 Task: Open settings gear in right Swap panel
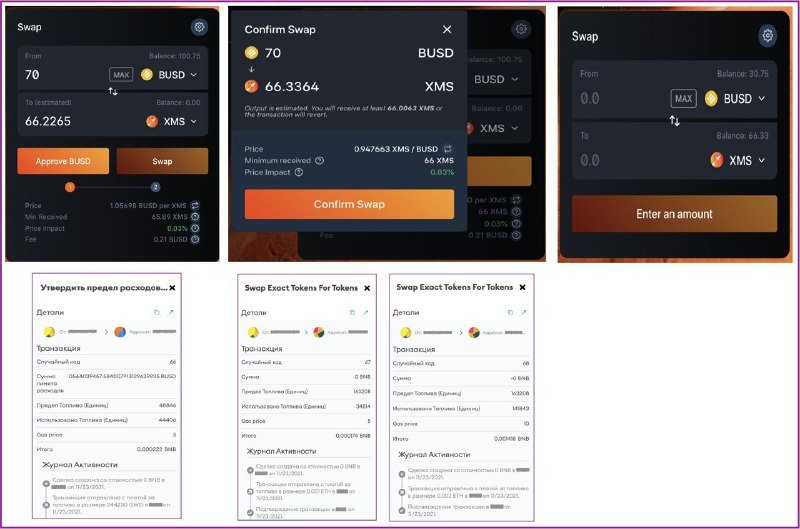pos(767,35)
